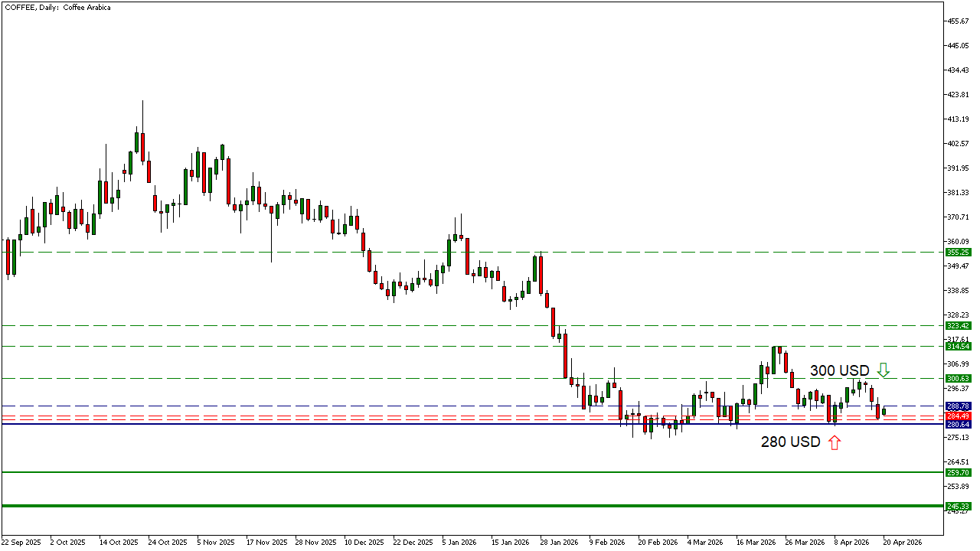This screenshot has height=551, width=980.
Task: Select the 280 USD text label
Action: pos(790,442)
